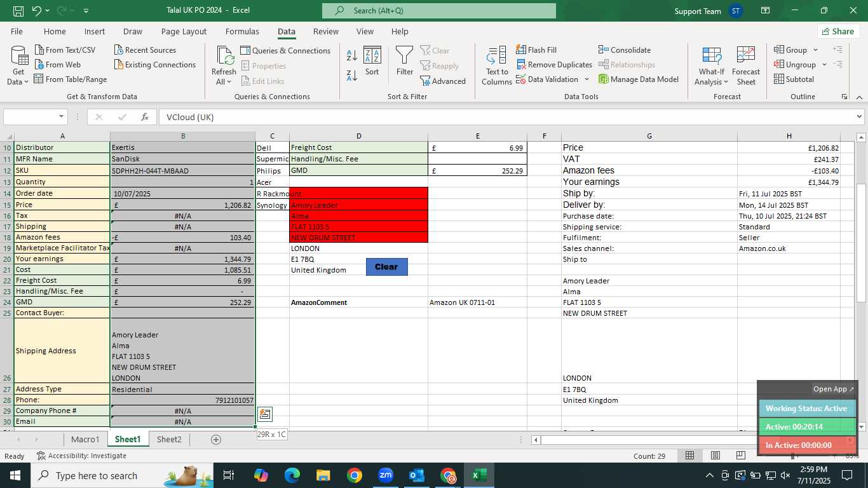The width and height of the screenshot is (868, 488).
Task: Open Data Validation
Action: [547, 79]
